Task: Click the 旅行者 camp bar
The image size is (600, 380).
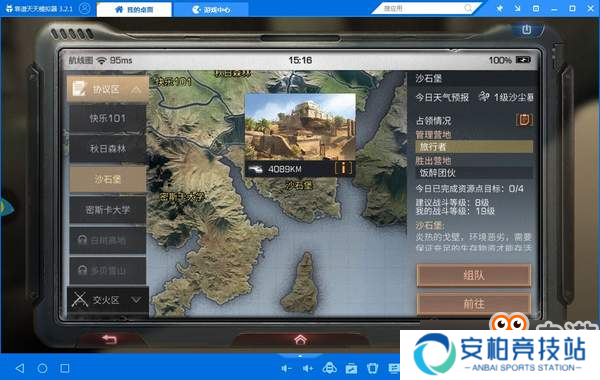Action: pos(474,147)
